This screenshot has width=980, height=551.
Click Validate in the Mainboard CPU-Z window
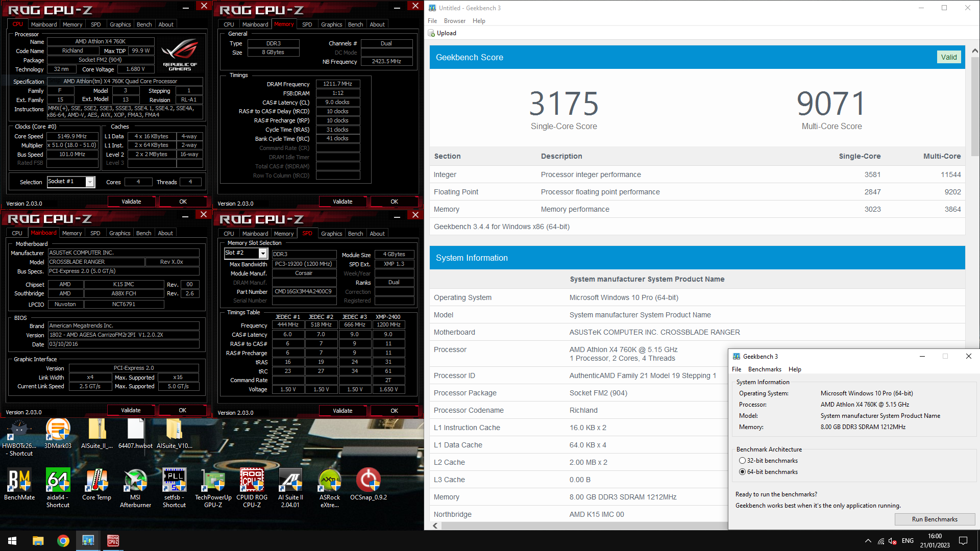tap(131, 411)
